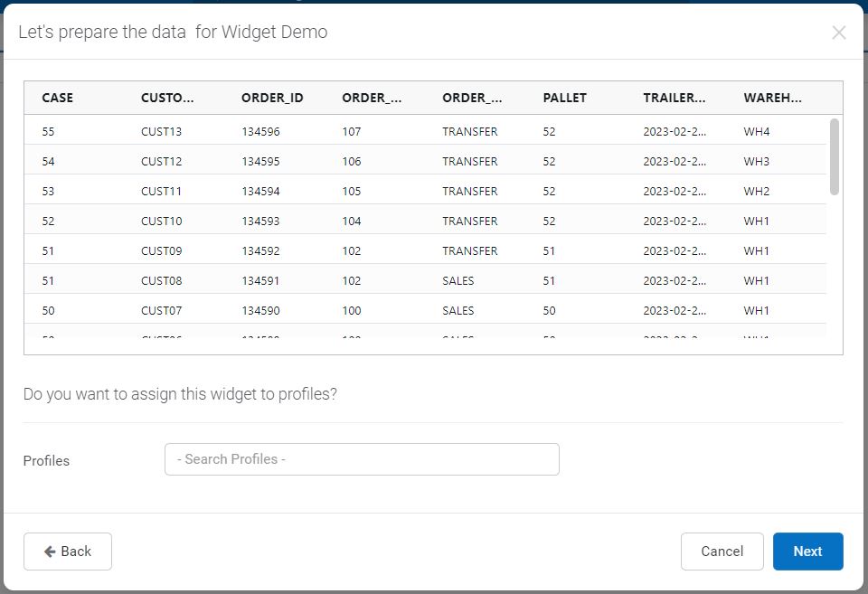
Task: Sort the table by CASE column
Action: tap(57, 98)
